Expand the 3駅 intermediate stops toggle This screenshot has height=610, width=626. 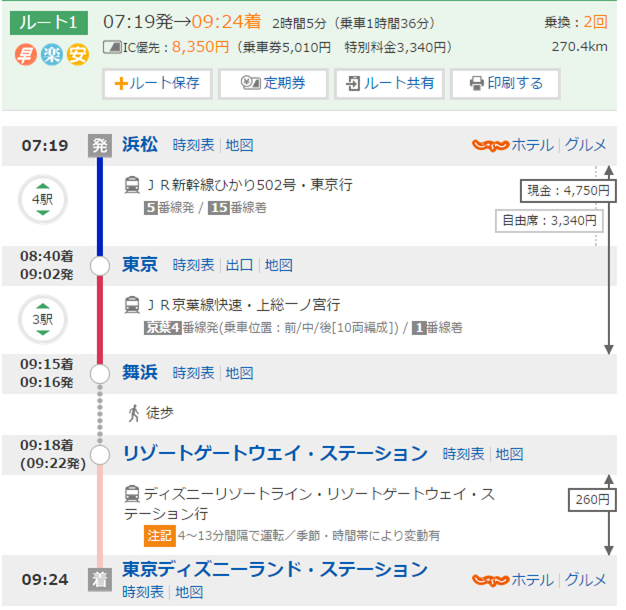pos(43,319)
